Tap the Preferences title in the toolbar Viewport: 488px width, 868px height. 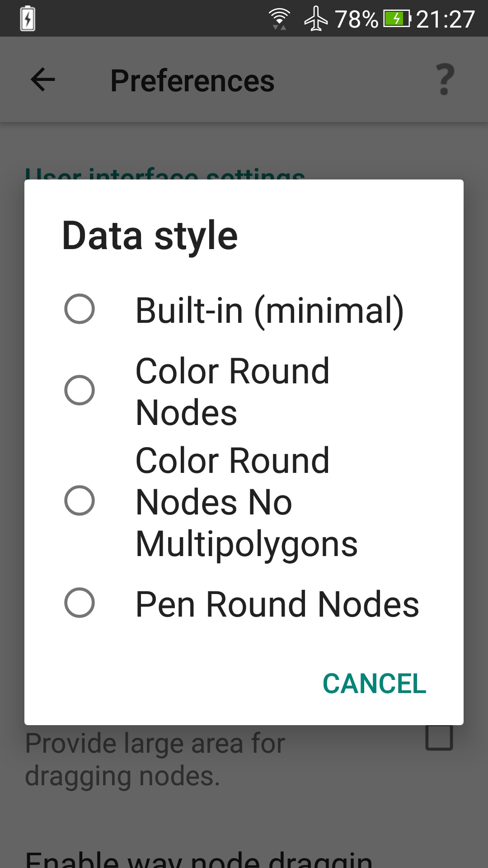(x=193, y=80)
